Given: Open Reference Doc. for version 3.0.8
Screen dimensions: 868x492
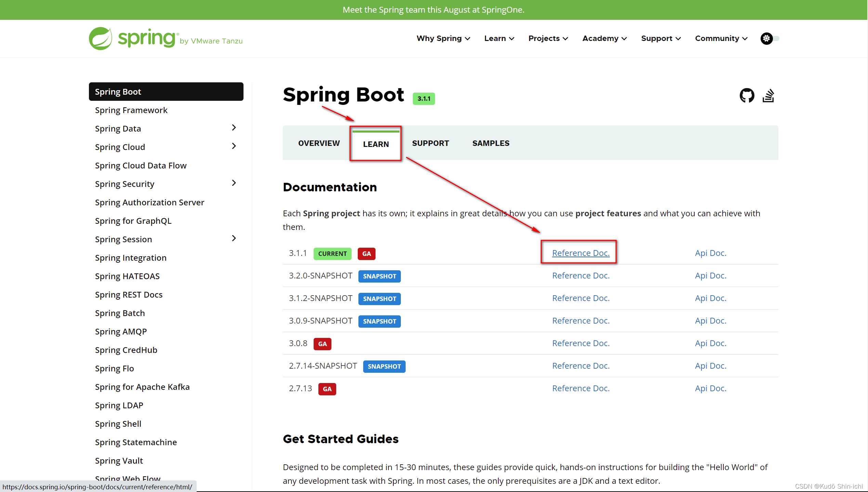Looking at the screenshot, I should [581, 343].
